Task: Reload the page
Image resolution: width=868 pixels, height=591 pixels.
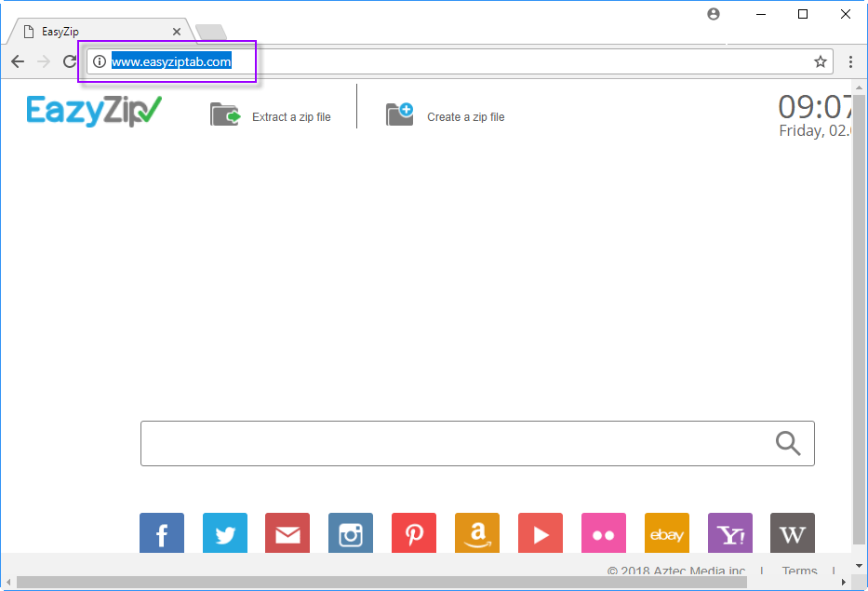Action: [x=69, y=61]
